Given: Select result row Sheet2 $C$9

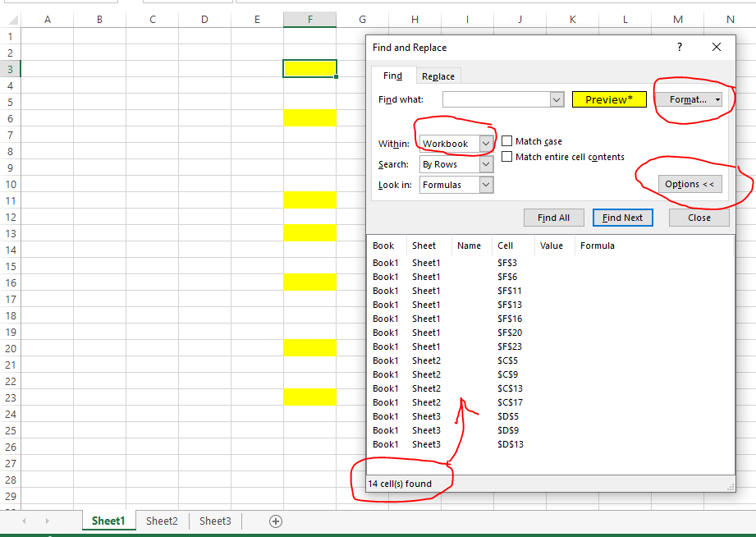Looking at the screenshot, I should click(x=551, y=375).
